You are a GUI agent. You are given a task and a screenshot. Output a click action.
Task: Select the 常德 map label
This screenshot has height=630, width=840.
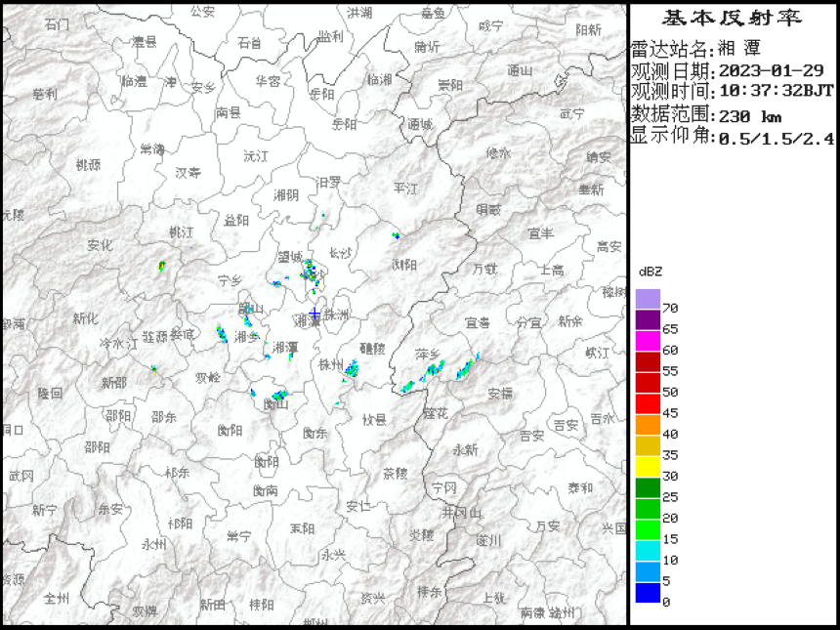152,148
